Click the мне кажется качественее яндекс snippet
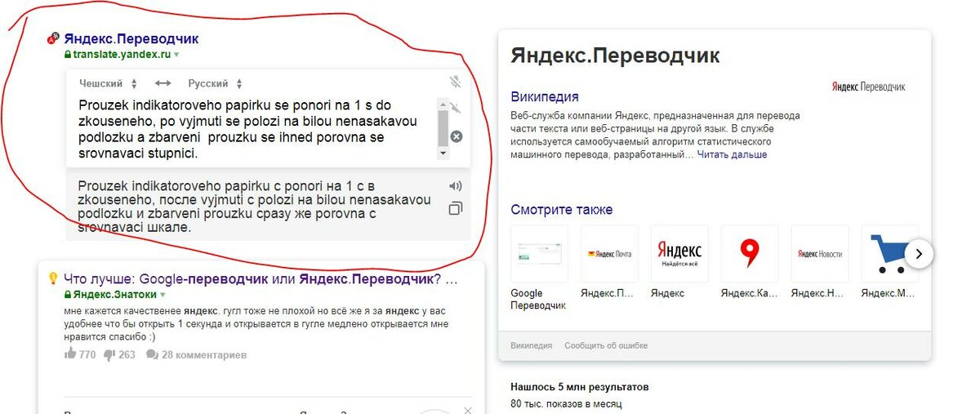Screen dimensions: 980x414 255,323
